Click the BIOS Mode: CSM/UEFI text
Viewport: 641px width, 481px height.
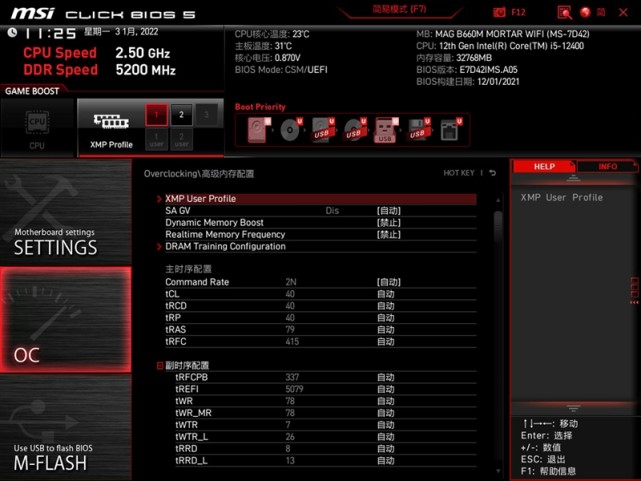pyautogui.click(x=281, y=70)
